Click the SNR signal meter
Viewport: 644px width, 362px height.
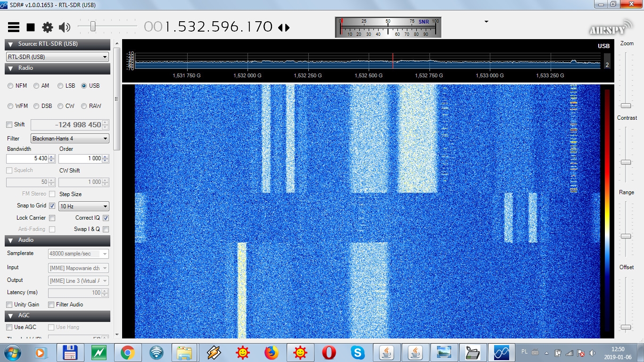tap(388, 27)
